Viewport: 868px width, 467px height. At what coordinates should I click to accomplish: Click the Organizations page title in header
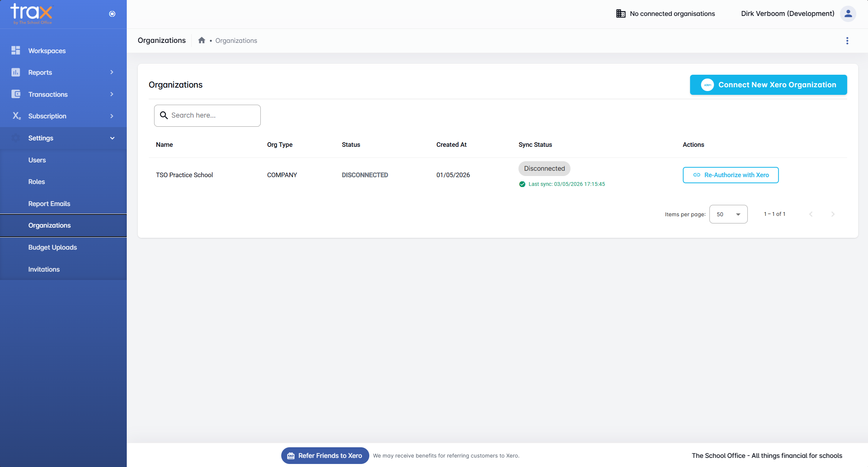tap(162, 40)
